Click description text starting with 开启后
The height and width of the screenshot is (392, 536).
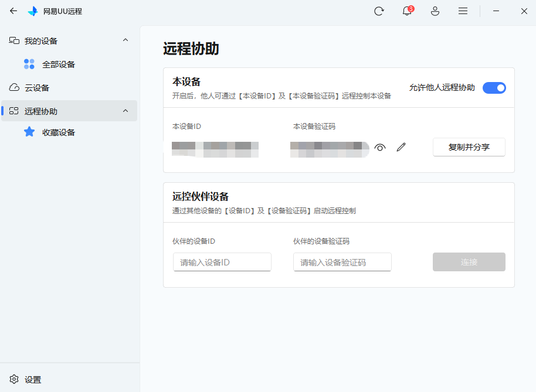[x=281, y=96]
